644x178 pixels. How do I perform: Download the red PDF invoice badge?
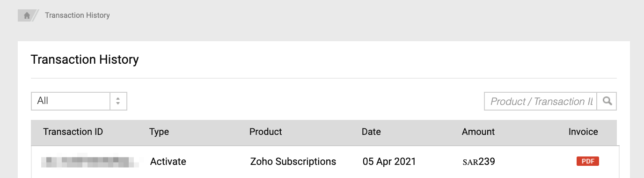pos(588,161)
